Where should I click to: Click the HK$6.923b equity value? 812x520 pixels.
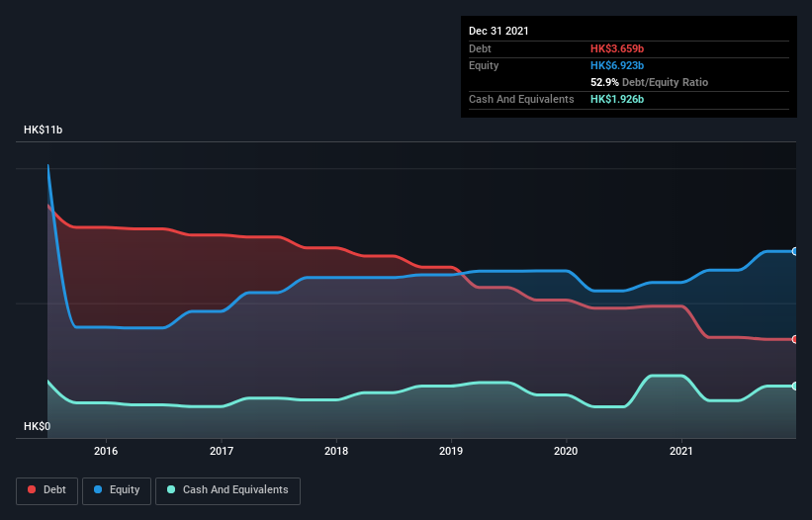[x=617, y=65]
